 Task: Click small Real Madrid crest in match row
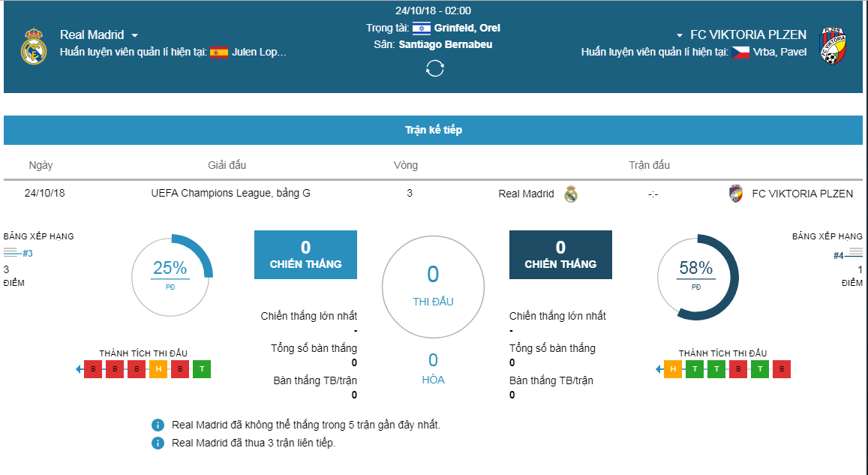(x=571, y=194)
